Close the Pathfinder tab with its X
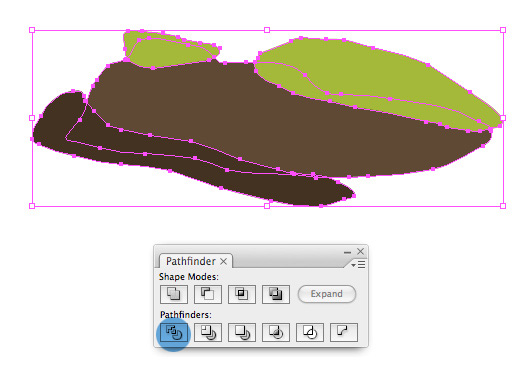This screenshot has height=377, width=526. click(223, 261)
